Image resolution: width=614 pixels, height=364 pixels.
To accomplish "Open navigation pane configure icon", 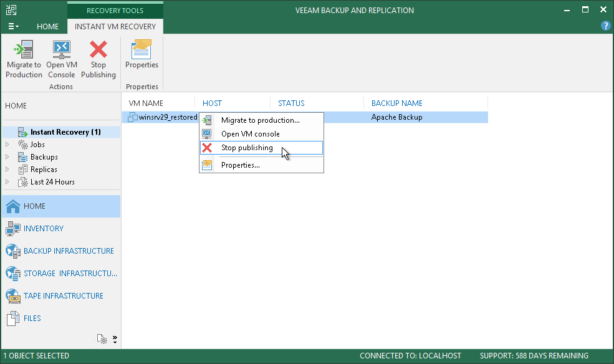I will pyautogui.click(x=102, y=339).
